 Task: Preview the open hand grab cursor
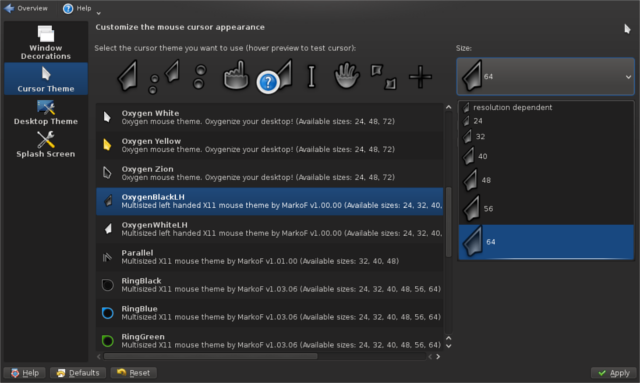[347, 76]
